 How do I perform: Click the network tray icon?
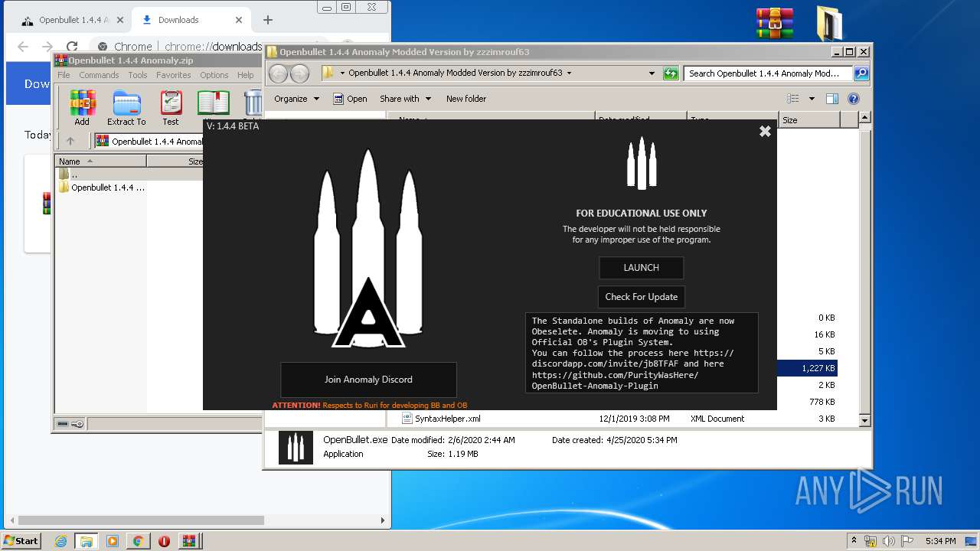point(871,541)
